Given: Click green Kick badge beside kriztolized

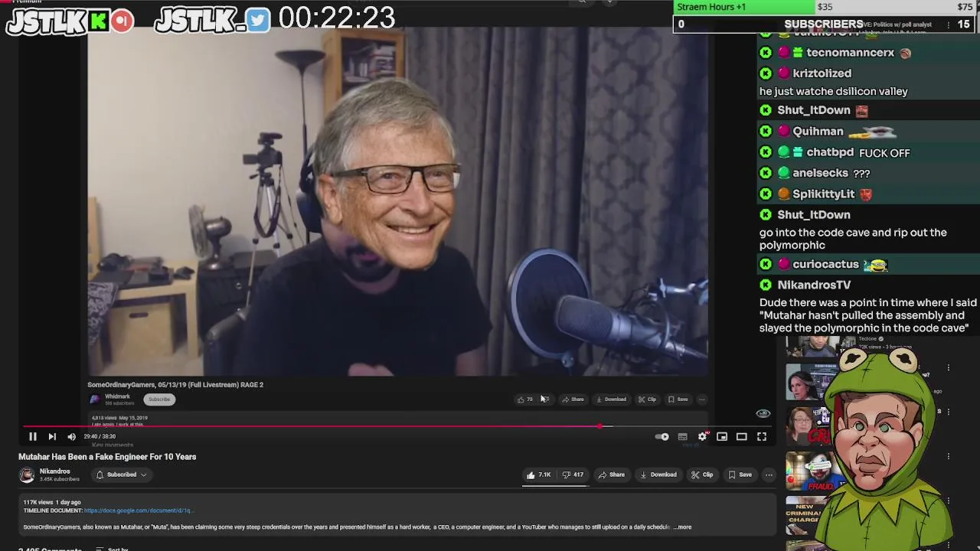Looking at the screenshot, I should click(766, 73).
